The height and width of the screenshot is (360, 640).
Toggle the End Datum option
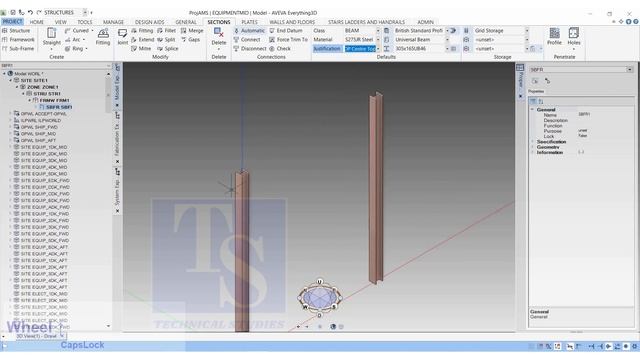click(x=286, y=31)
